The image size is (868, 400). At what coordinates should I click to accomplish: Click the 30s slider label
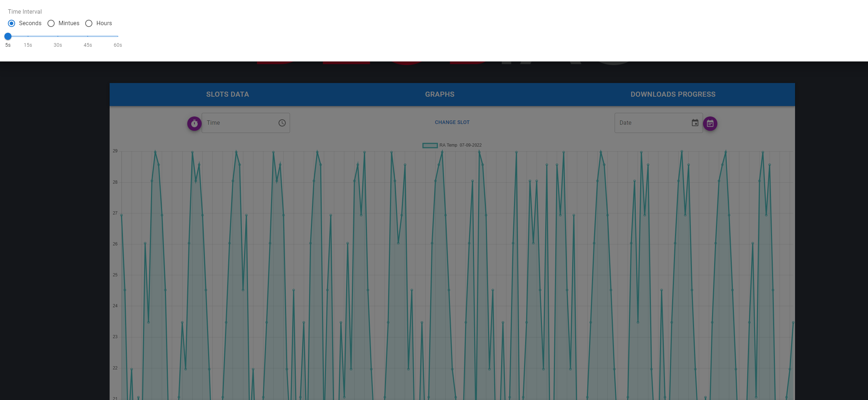point(58,45)
